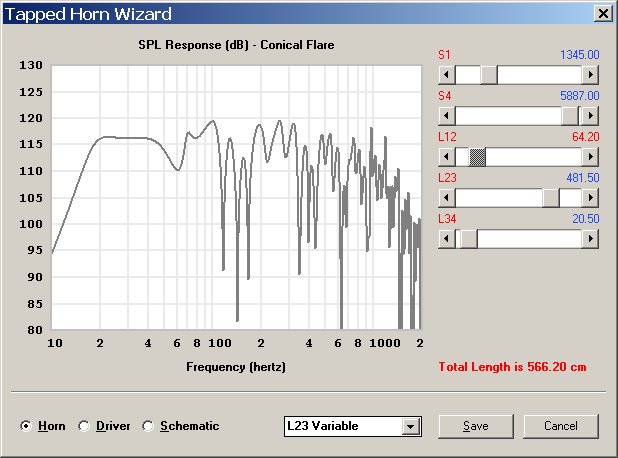Decrease S4 with left arrow
The height and width of the screenshot is (458, 618).
click(x=447, y=116)
